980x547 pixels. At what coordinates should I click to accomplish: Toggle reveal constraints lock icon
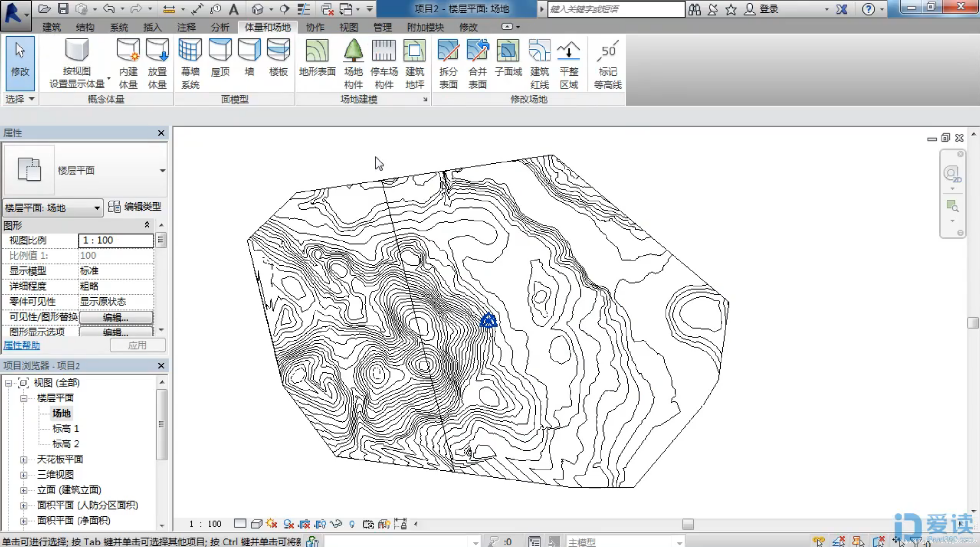tap(401, 524)
